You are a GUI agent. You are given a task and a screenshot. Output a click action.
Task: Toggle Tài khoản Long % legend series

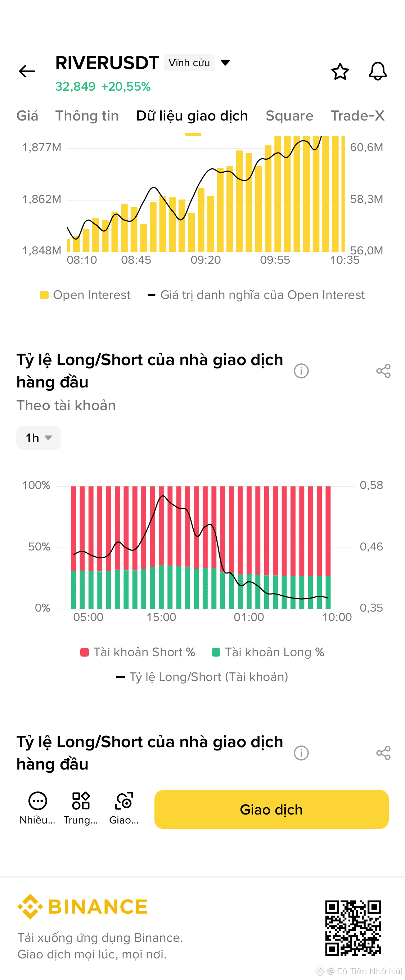click(268, 652)
